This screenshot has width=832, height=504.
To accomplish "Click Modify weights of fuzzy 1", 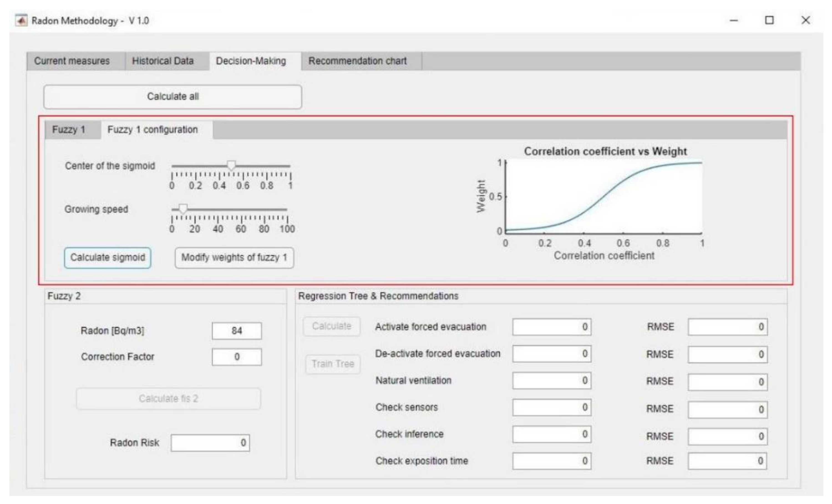I will click(234, 258).
